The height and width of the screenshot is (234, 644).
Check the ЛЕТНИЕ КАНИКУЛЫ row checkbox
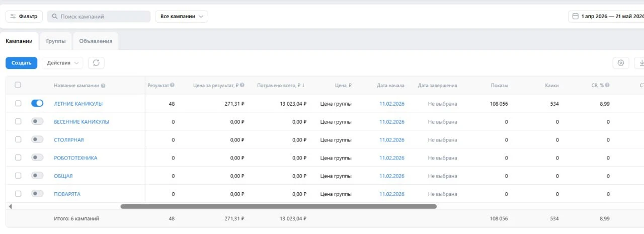pyautogui.click(x=18, y=103)
